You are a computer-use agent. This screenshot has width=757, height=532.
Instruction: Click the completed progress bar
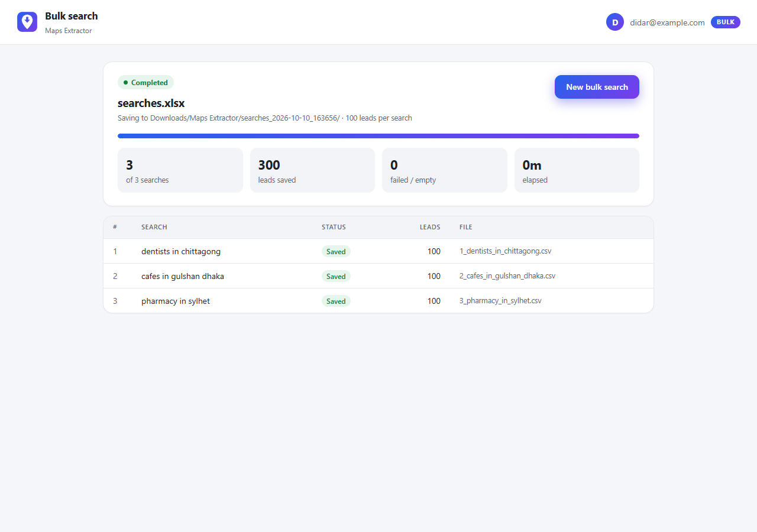pyautogui.click(x=378, y=136)
